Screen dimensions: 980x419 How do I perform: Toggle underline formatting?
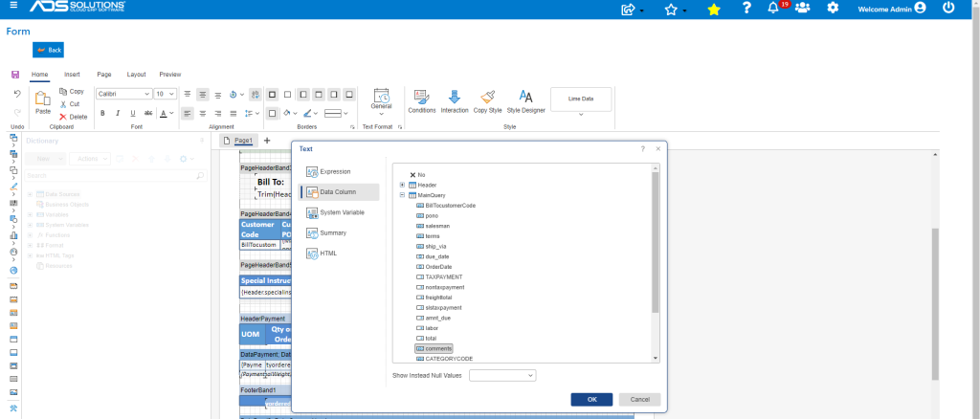pyautogui.click(x=132, y=114)
